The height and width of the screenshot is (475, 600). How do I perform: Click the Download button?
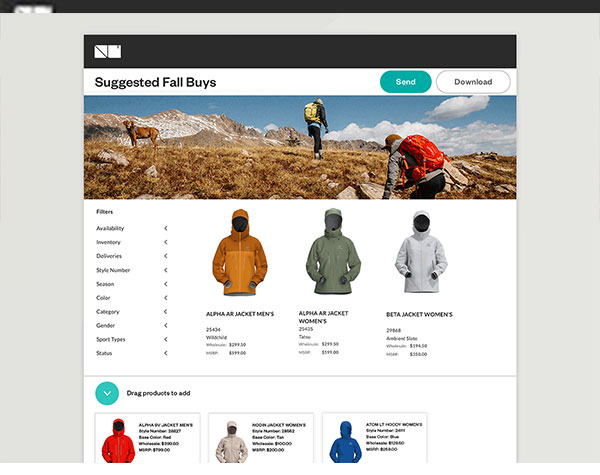tap(473, 82)
